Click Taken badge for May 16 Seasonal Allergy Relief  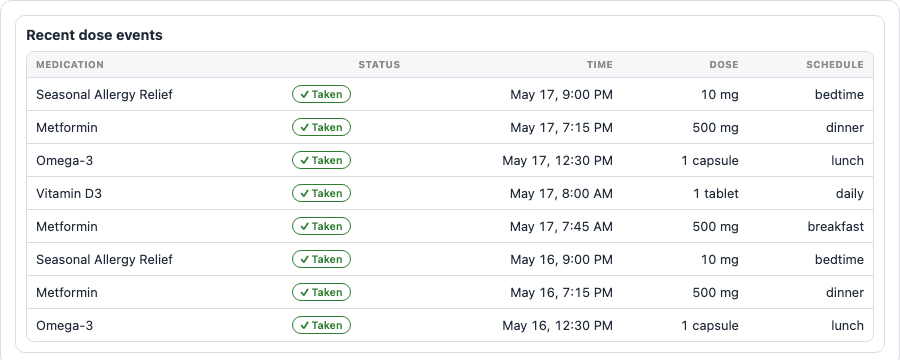[321, 260]
